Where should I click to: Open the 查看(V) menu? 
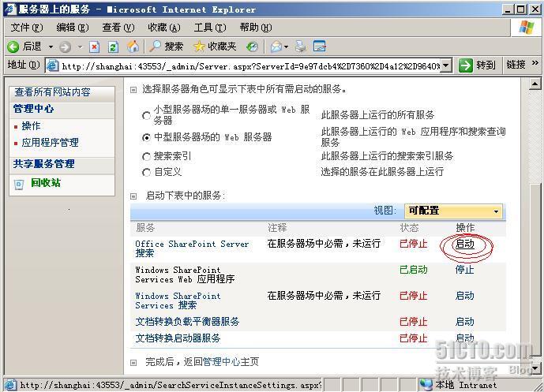tap(118, 28)
